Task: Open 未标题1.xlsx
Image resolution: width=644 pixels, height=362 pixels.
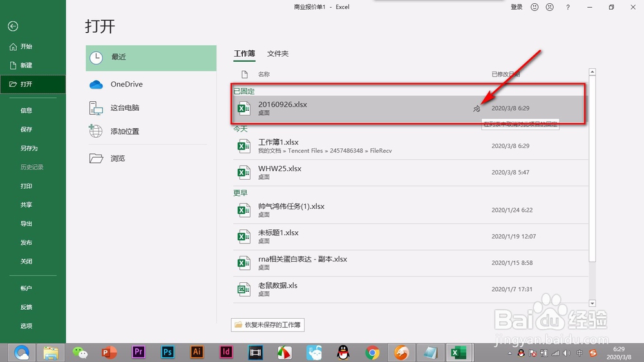Action: coord(410,236)
